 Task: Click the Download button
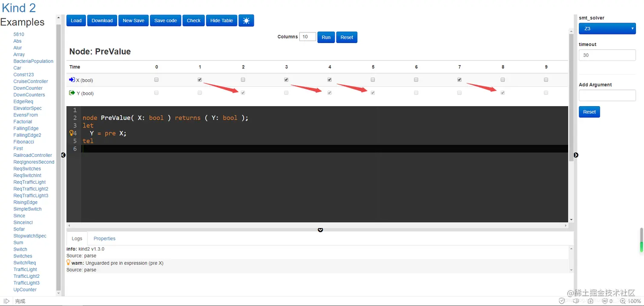102,20
